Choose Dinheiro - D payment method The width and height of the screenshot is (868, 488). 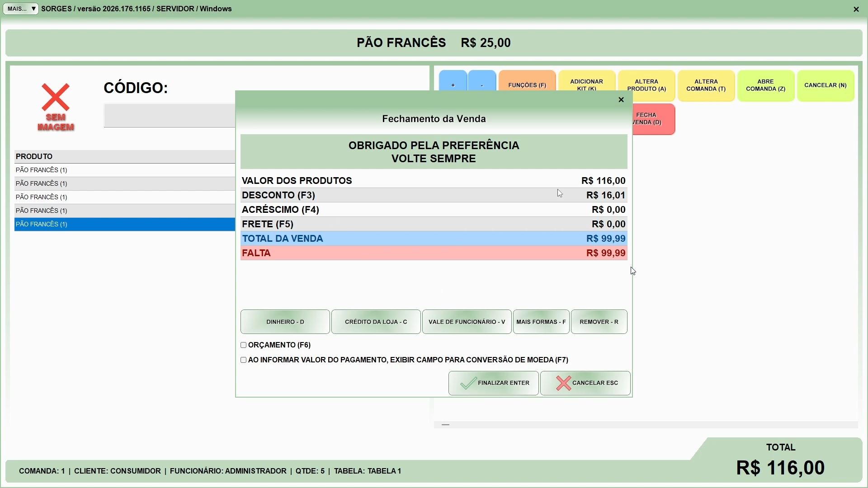(285, 322)
